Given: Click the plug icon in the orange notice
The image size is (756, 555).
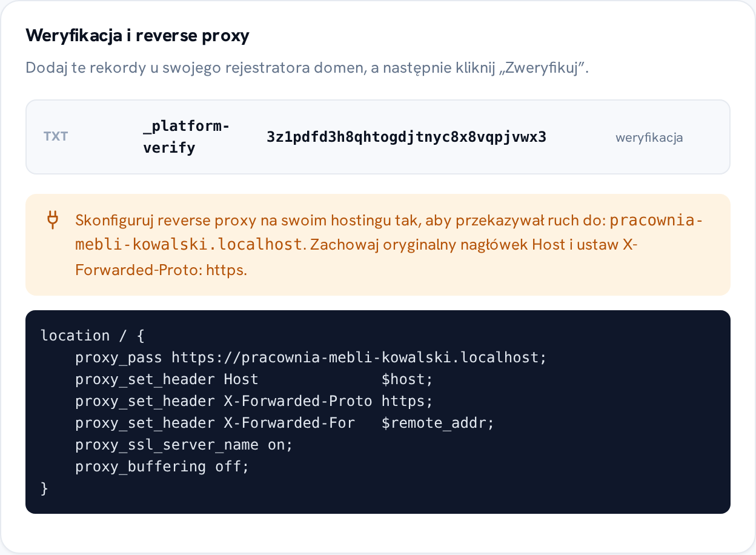Looking at the screenshot, I should click(53, 220).
